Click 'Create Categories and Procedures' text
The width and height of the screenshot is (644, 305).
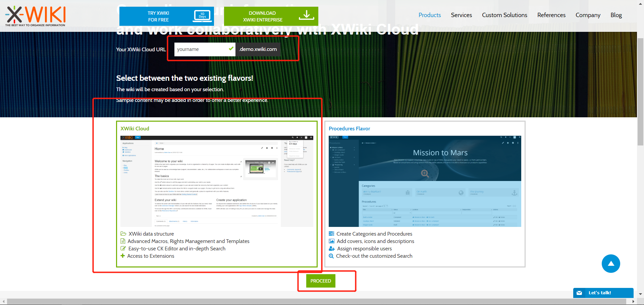(374, 234)
